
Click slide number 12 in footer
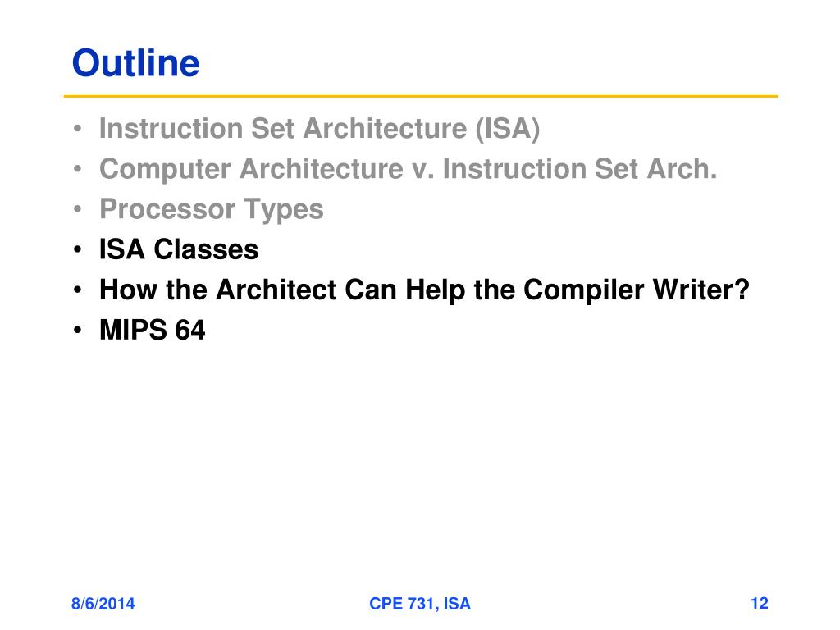(x=759, y=604)
